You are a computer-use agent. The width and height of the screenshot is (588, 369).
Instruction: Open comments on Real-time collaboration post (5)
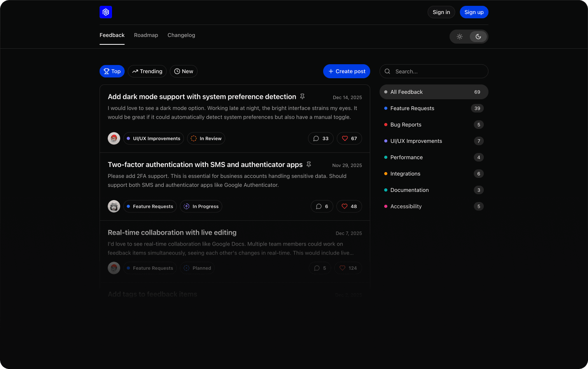click(320, 268)
